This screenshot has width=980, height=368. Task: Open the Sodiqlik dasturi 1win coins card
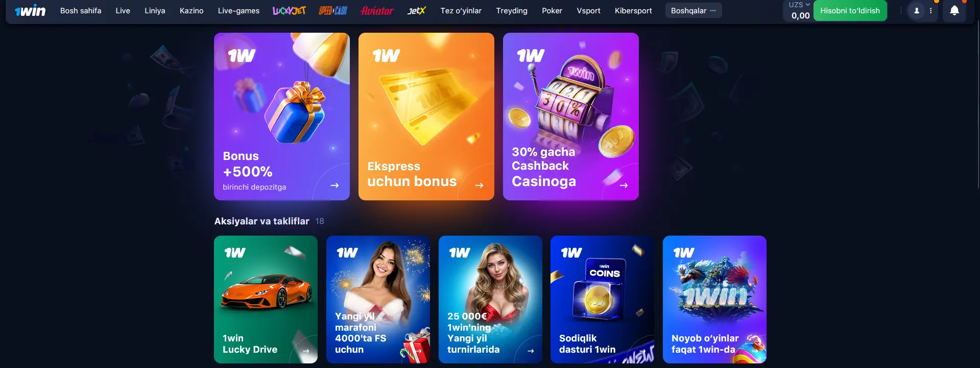pyautogui.click(x=603, y=300)
